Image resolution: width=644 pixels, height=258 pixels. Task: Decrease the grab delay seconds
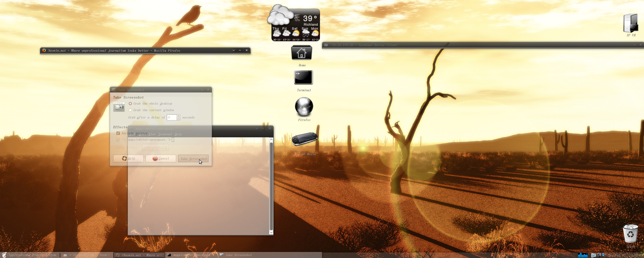(x=179, y=119)
